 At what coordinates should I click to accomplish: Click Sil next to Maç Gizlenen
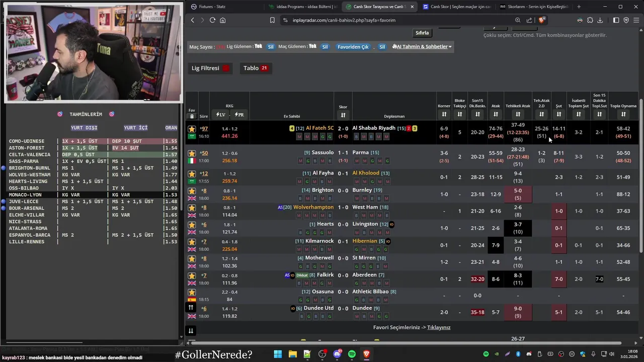point(325,47)
